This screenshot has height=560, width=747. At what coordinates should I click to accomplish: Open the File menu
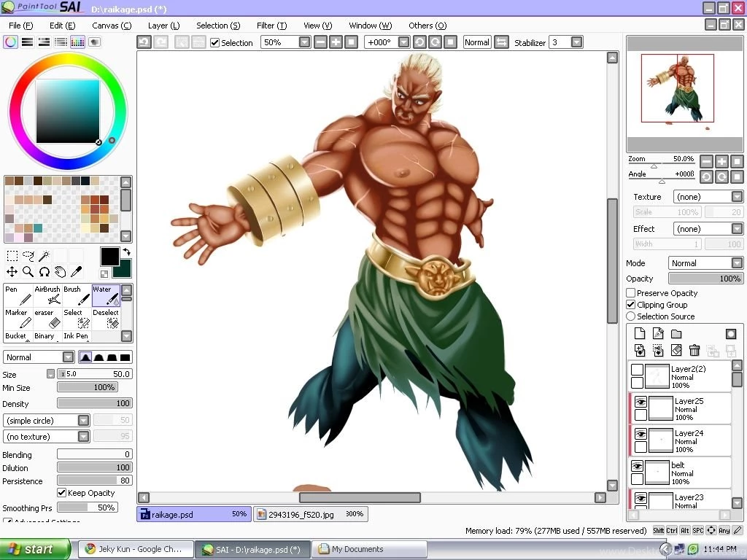click(21, 26)
